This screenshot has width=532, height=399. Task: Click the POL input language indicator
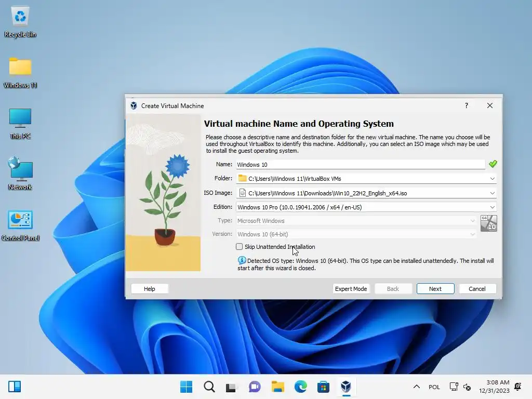[434, 387]
